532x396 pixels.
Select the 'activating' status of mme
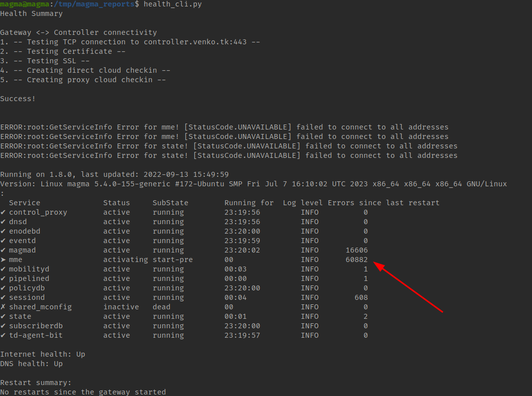(125, 260)
